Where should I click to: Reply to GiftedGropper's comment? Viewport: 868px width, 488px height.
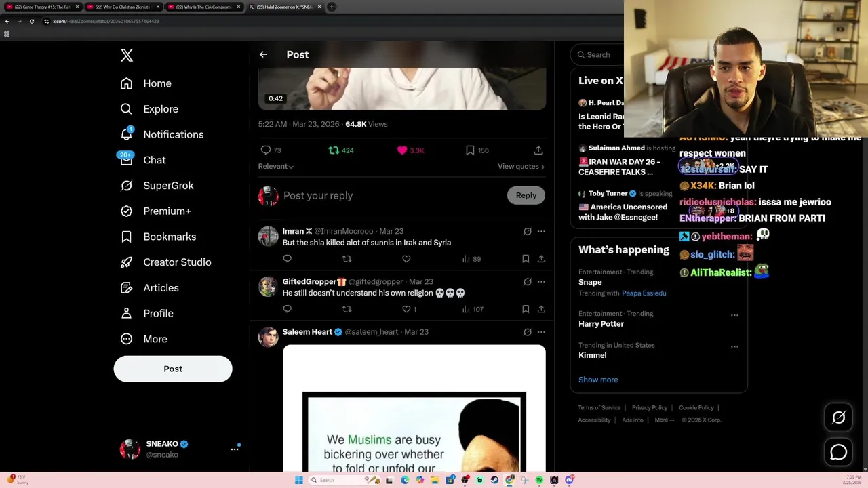click(288, 309)
